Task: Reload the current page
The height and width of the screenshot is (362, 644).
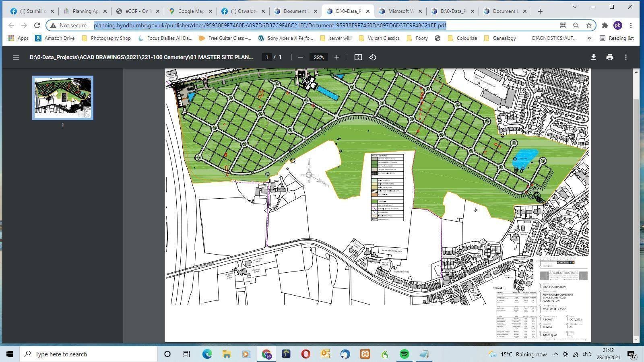Action: click(37, 25)
